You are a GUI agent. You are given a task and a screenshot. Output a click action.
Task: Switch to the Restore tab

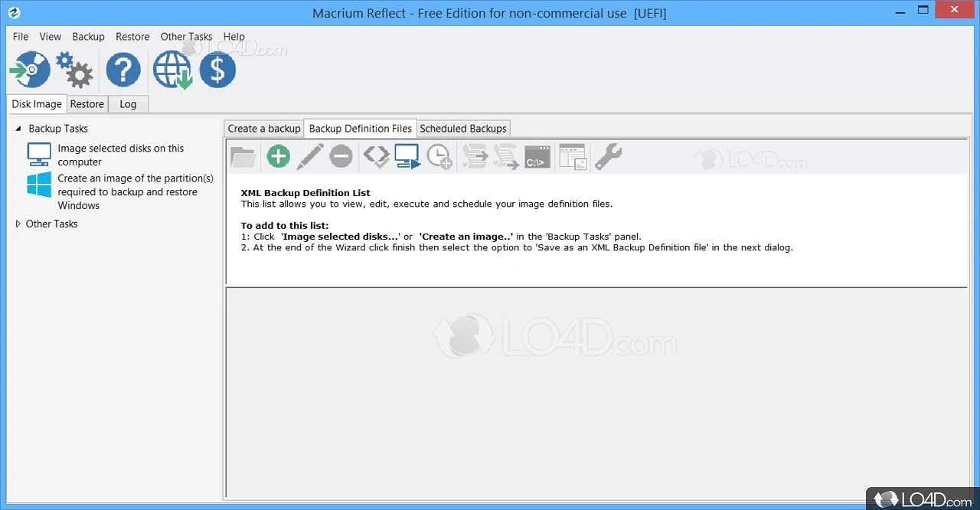pyautogui.click(x=87, y=104)
